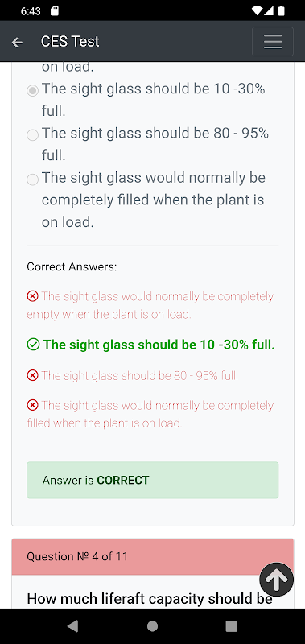Tap the bold green correct answer text
Image resolution: width=305 pixels, height=644 pixels.
click(x=159, y=345)
